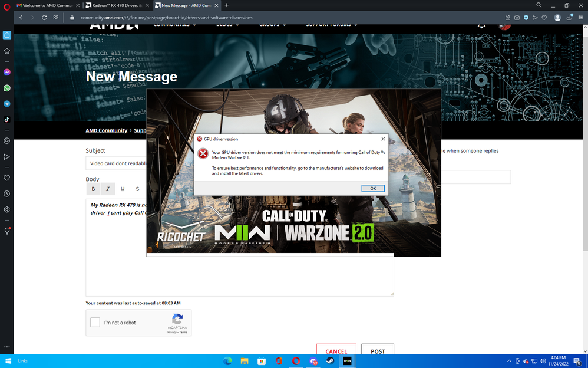
Task: Open the Player icon in sidebar
Action: click(6, 141)
